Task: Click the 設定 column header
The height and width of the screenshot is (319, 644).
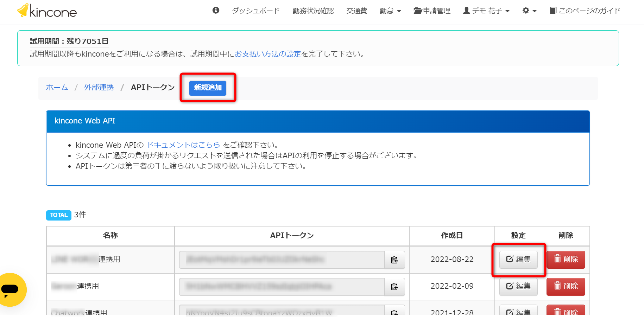Action: click(x=518, y=236)
